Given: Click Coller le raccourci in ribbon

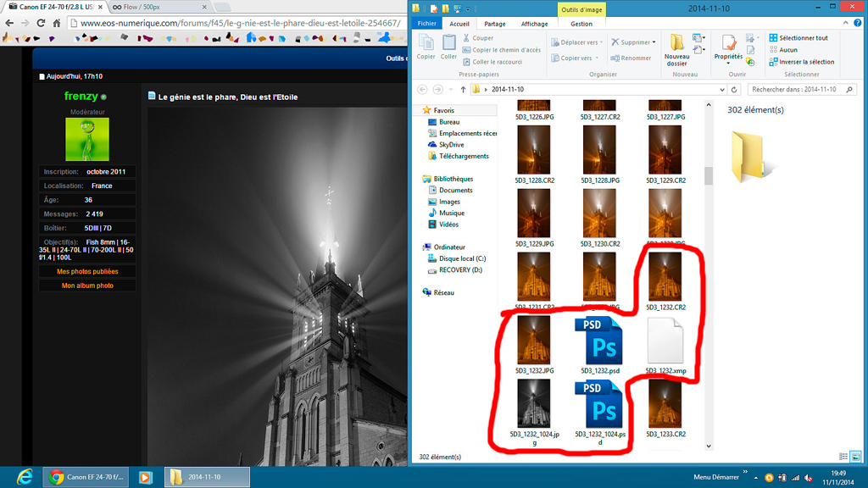Looking at the screenshot, I should 492,62.
